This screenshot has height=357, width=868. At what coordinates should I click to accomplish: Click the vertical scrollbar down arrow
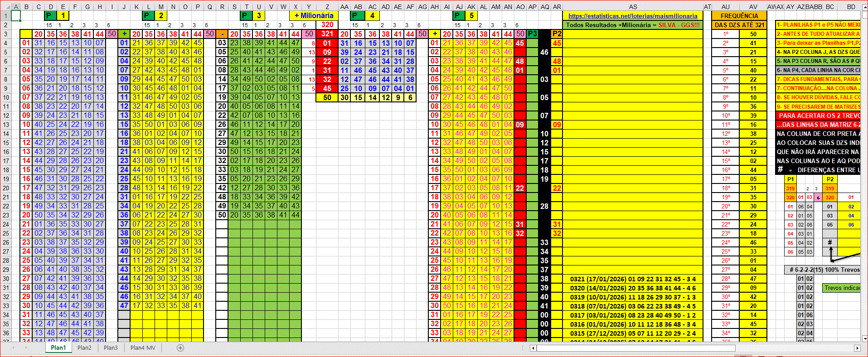(864, 338)
